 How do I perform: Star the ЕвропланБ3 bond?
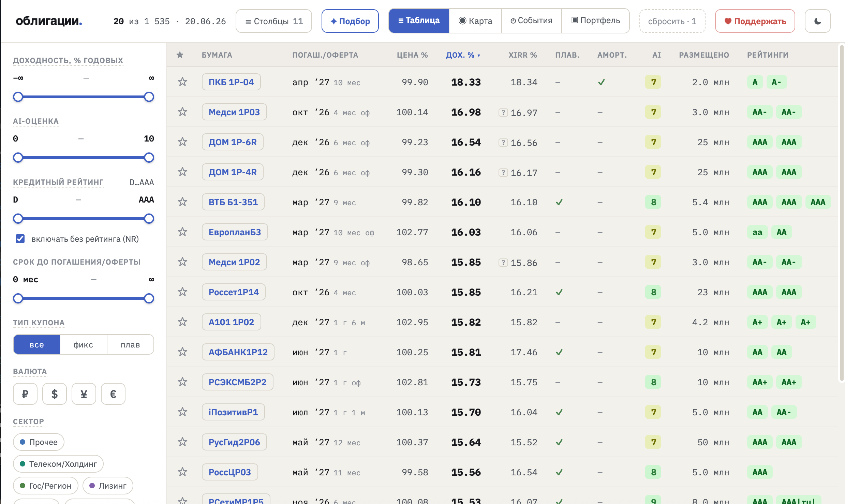click(x=182, y=232)
